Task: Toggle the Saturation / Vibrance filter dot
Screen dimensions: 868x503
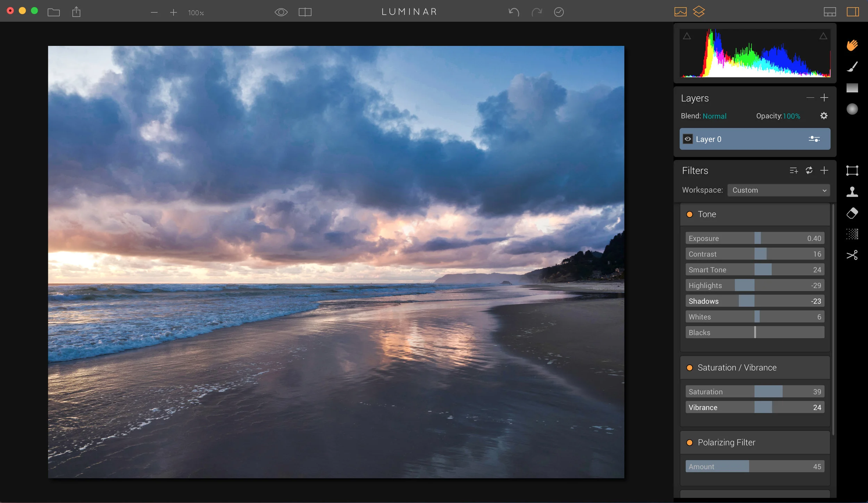Action: click(690, 368)
